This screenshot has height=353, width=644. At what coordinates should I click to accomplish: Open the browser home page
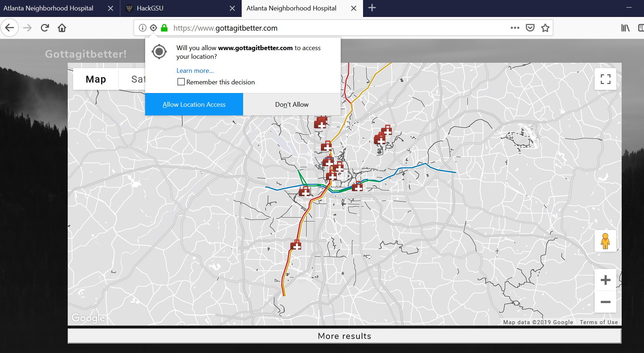pos(62,28)
